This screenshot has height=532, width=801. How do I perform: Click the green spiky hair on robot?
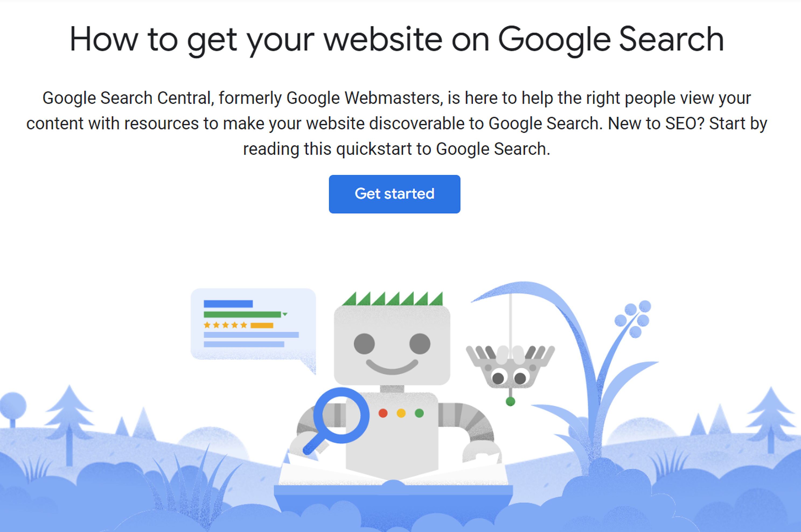pyautogui.click(x=392, y=298)
